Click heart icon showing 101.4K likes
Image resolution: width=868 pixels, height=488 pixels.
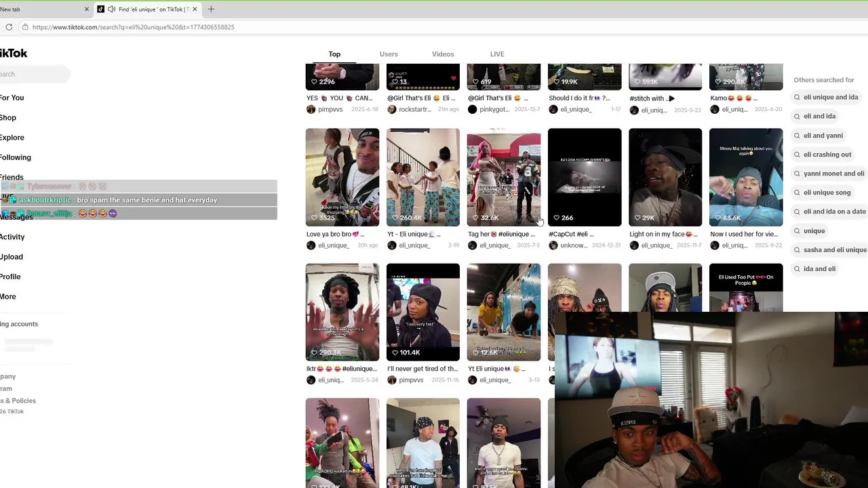click(395, 352)
